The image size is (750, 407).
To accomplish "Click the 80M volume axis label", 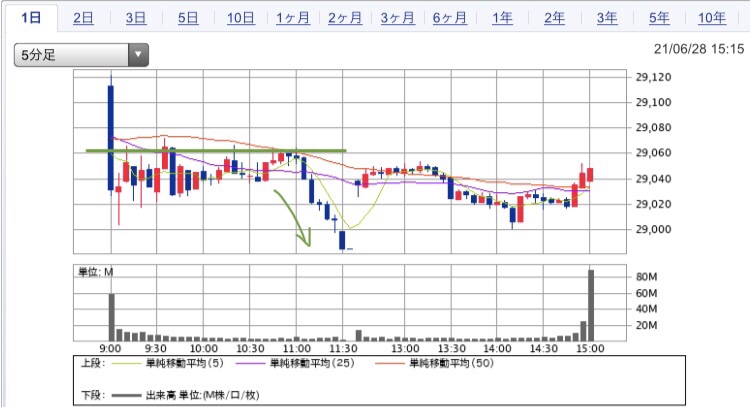I will click(646, 277).
